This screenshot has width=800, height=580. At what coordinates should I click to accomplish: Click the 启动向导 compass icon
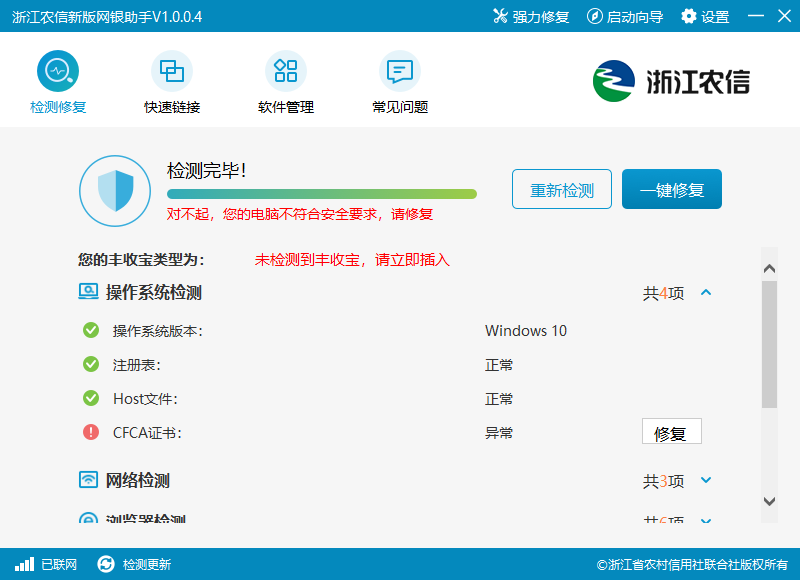coord(594,16)
